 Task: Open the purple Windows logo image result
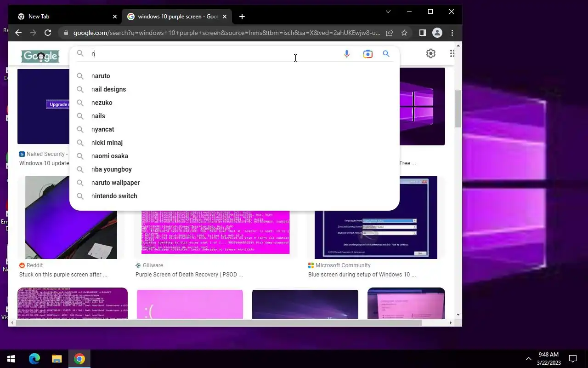click(422, 106)
